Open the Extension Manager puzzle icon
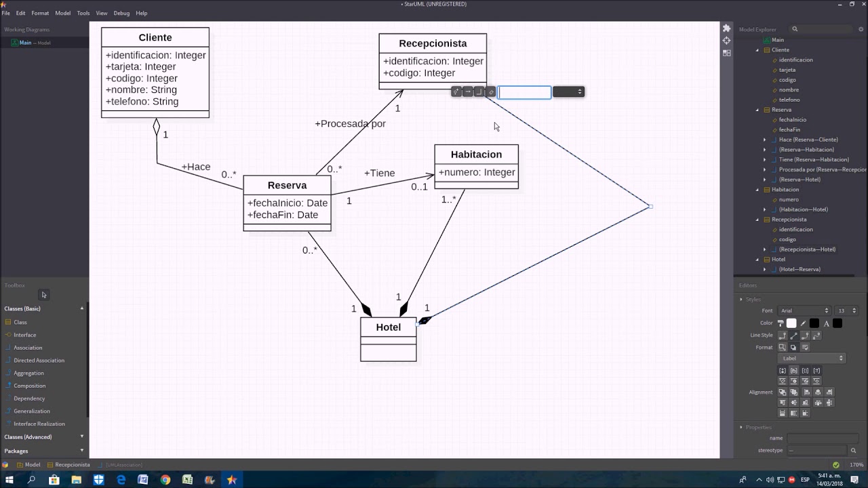Image resolution: width=868 pixels, height=488 pixels. pos(726,28)
